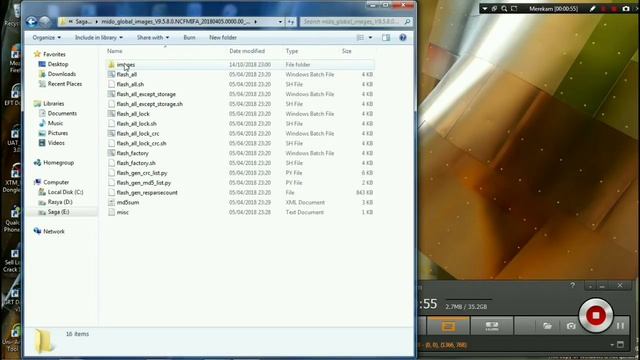Click the Explorer Forward arrow button
Viewport: 640px width, 360px height.
coord(45,22)
